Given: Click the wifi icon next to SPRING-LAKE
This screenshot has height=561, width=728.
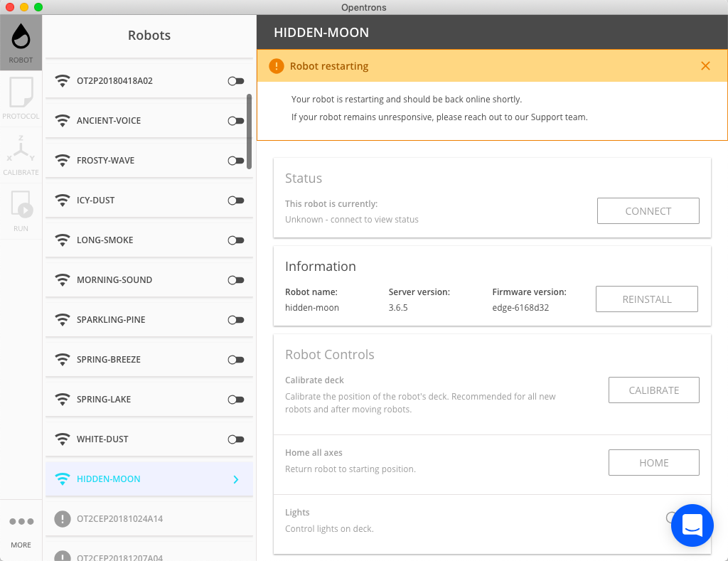Looking at the screenshot, I should pos(63,400).
